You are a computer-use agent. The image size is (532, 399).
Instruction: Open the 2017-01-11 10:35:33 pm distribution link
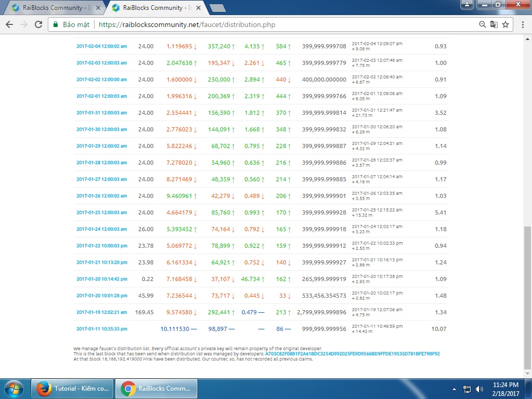(x=101, y=329)
